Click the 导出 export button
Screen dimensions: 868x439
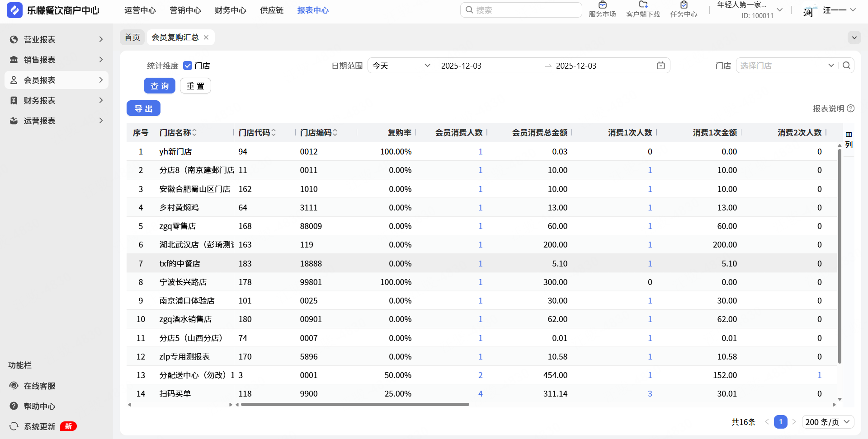[143, 109]
